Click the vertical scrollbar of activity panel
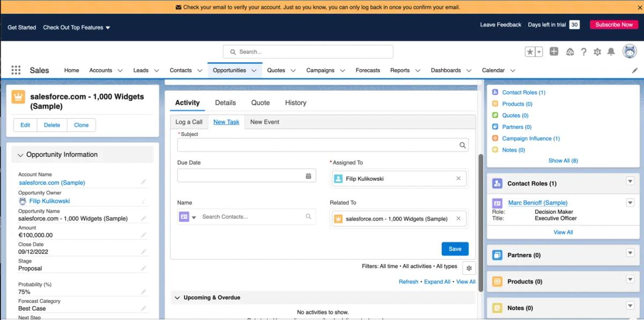 [481, 223]
